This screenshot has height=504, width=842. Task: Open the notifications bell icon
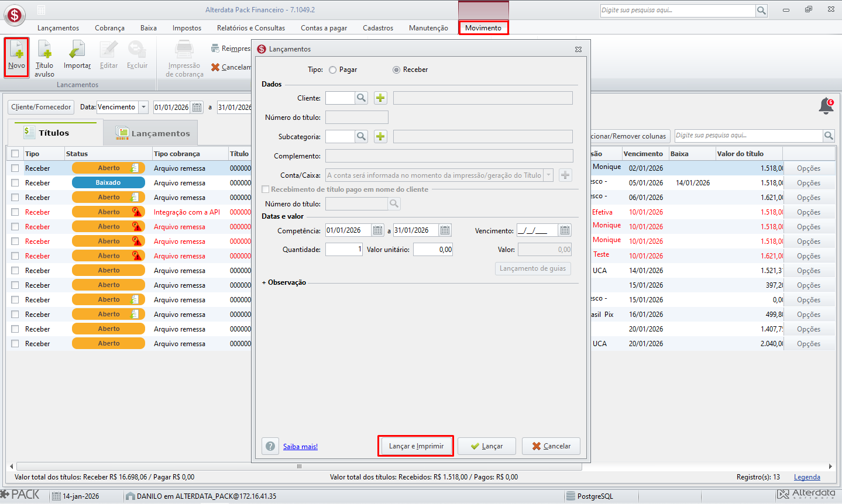click(826, 106)
